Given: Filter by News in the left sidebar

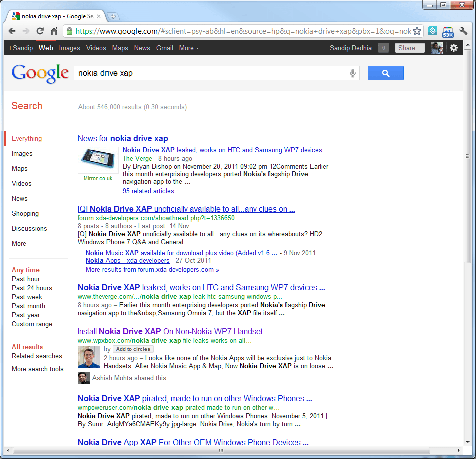Looking at the screenshot, I should 19,199.
